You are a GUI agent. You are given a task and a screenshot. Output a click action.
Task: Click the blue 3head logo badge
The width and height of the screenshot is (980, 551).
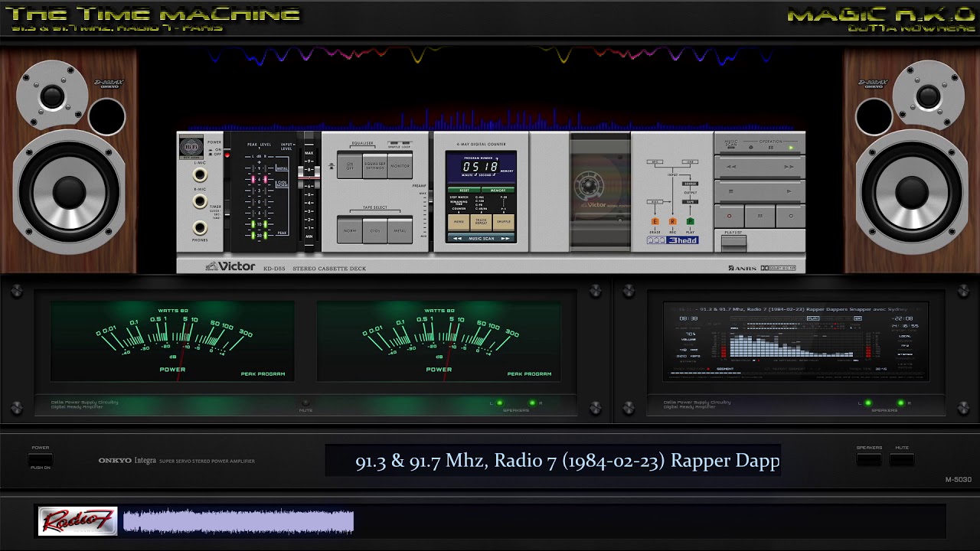click(x=673, y=240)
